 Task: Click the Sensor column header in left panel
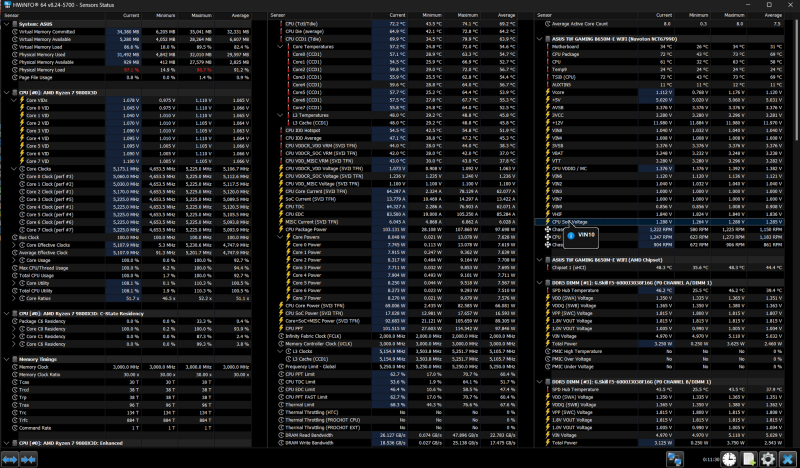(x=53, y=15)
